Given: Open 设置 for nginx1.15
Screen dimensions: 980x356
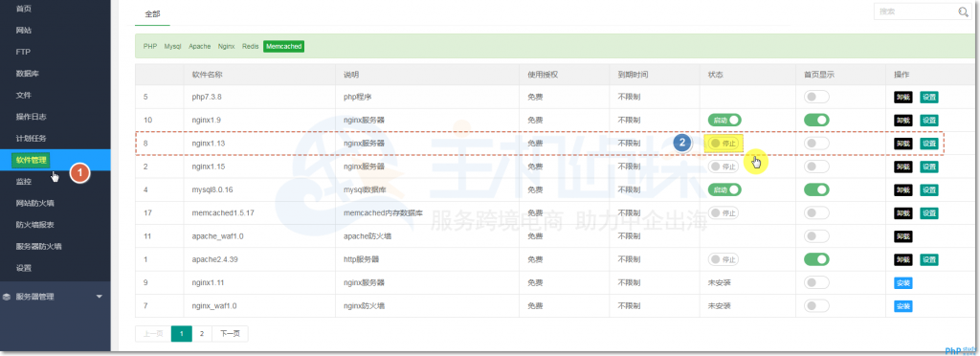Looking at the screenshot, I should [x=929, y=167].
